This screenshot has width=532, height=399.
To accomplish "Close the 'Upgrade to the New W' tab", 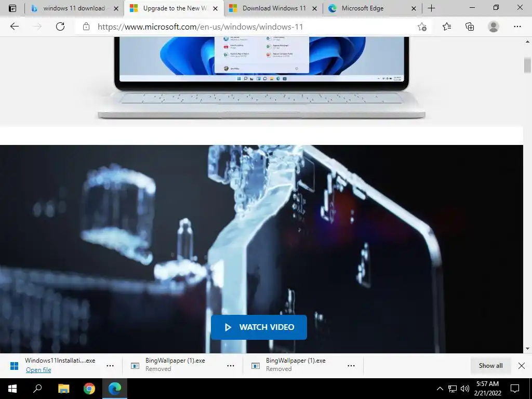I will pos(215,8).
